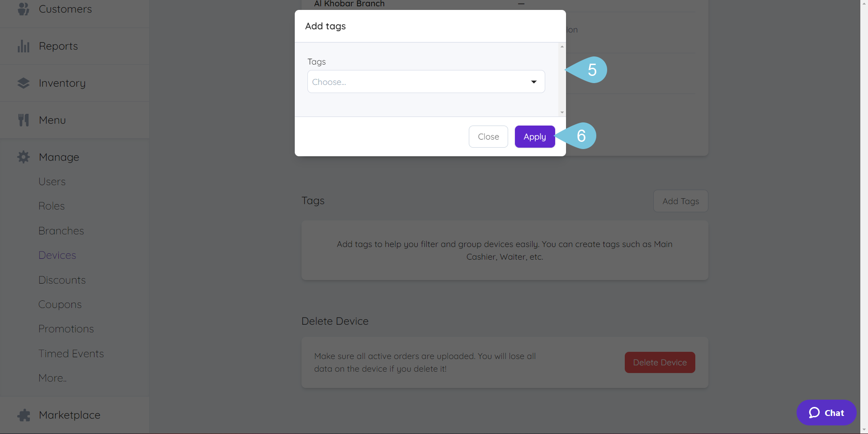This screenshot has width=868, height=434.
Task: Click the modal scrollbar down arrow
Action: tap(561, 112)
